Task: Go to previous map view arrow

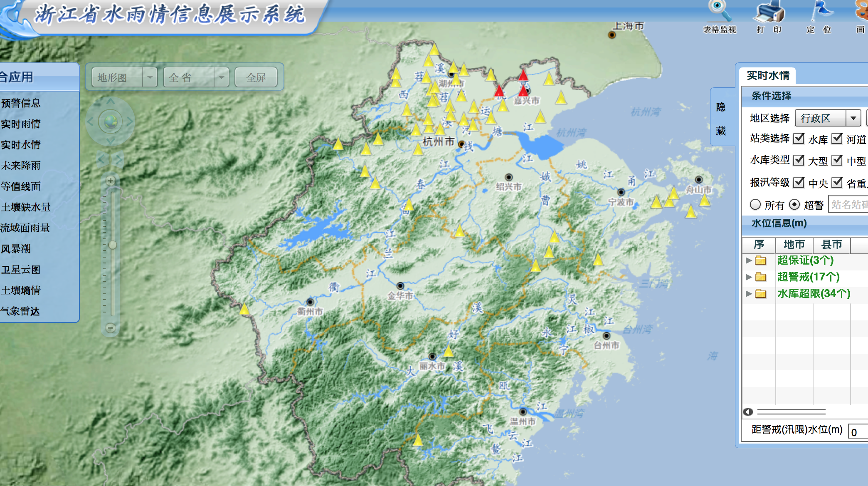Action: pyautogui.click(x=101, y=159)
